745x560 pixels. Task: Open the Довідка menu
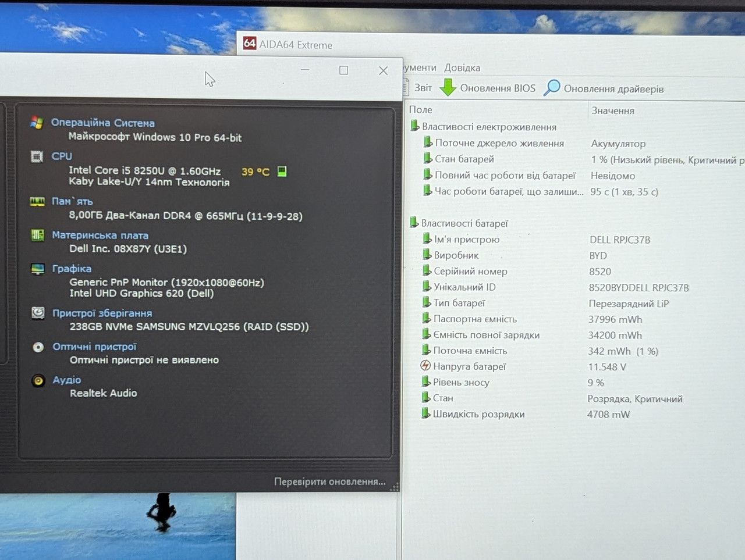click(462, 67)
